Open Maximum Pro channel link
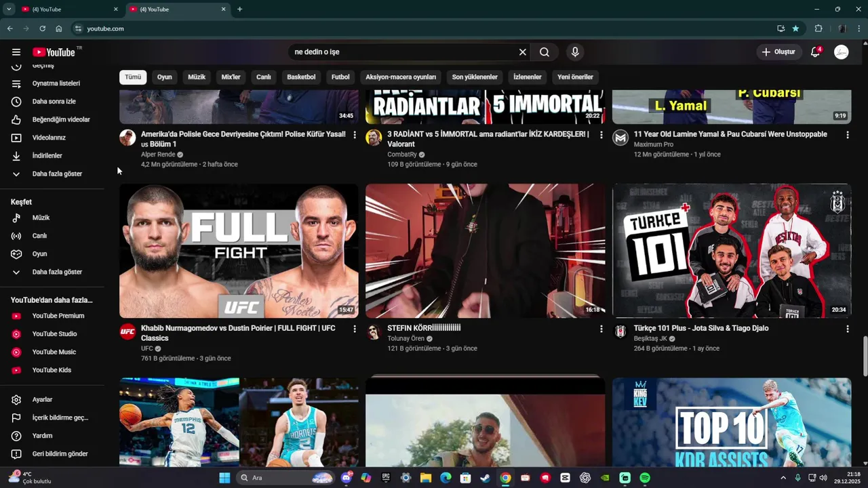Screen dimensions: 868x488 (654, 144)
